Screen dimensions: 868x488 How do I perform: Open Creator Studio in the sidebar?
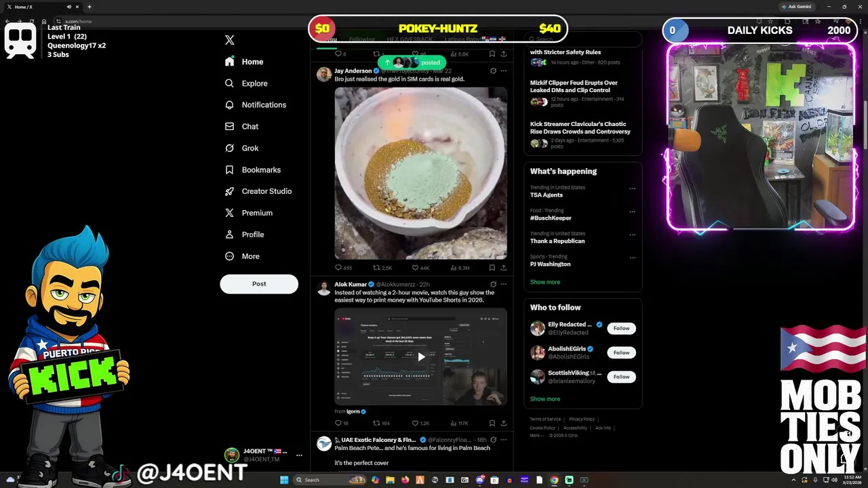[x=258, y=191]
